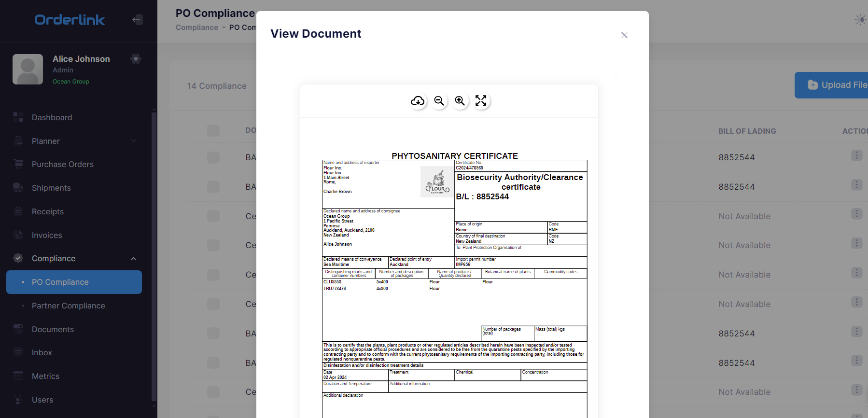Image resolution: width=868 pixels, height=418 pixels.
Task: Check the fourth Ce row checkbox
Action: pyautogui.click(x=213, y=304)
